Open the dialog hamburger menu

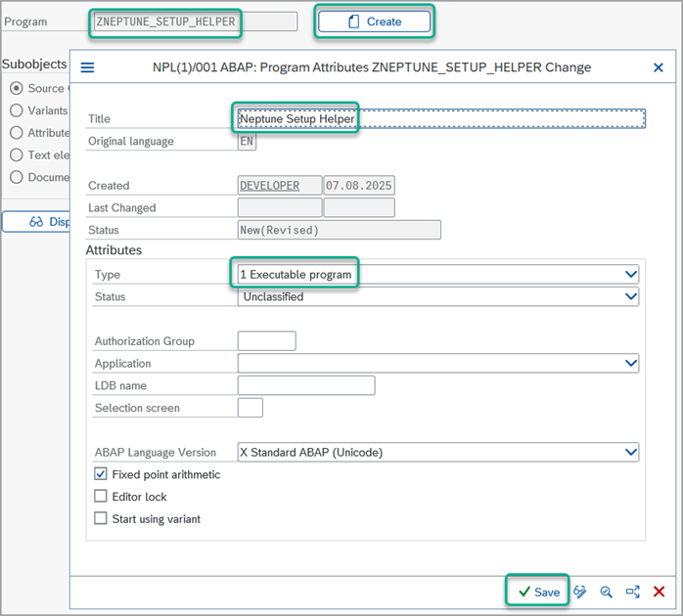(87, 67)
